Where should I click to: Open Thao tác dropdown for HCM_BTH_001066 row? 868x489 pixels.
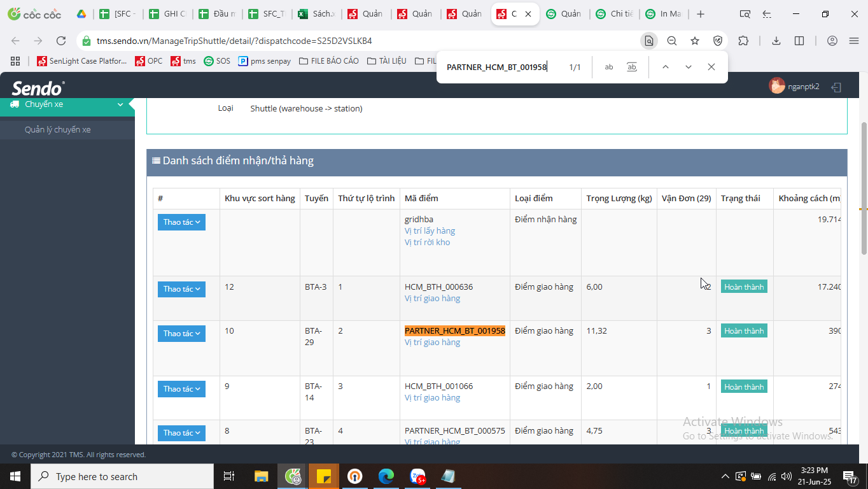[x=181, y=389]
